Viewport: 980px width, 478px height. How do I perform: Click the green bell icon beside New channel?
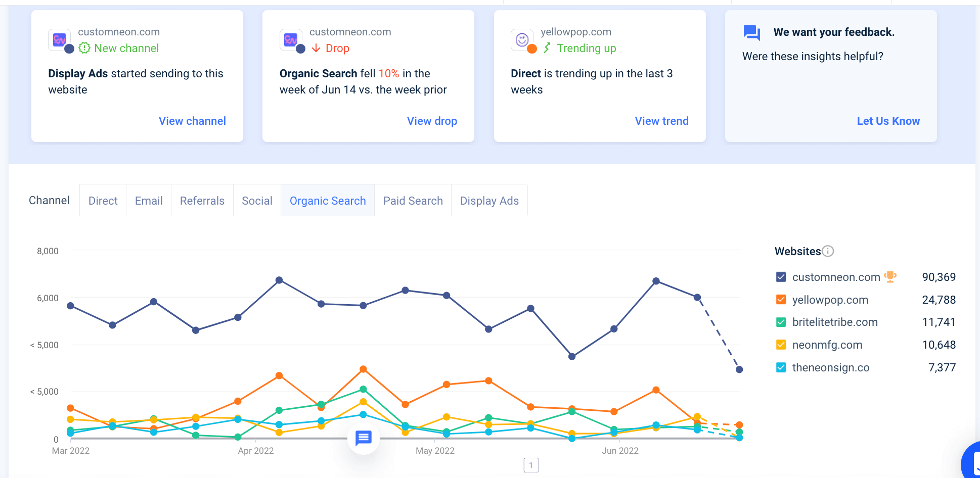click(x=84, y=48)
